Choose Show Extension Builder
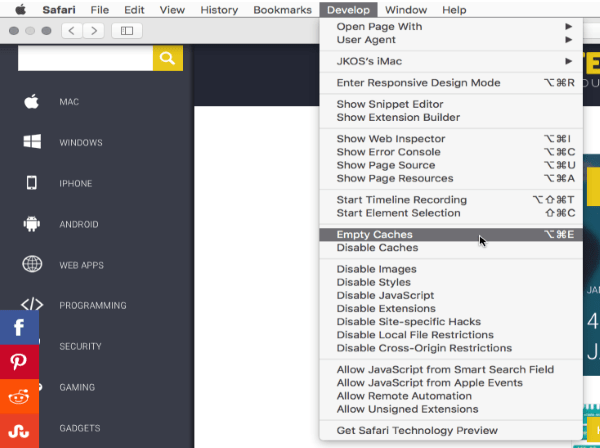 [x=451, y=117]
